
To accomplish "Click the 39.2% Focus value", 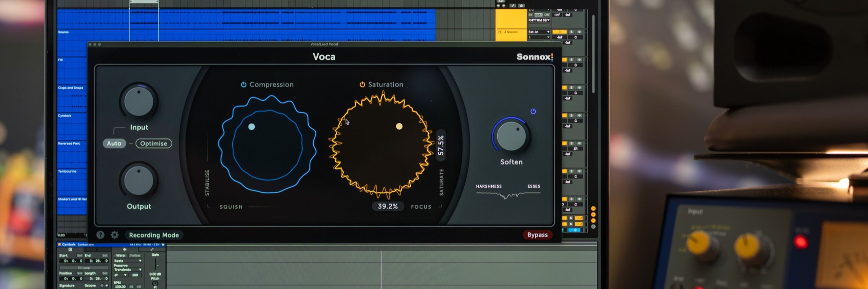I will [387, 206].
